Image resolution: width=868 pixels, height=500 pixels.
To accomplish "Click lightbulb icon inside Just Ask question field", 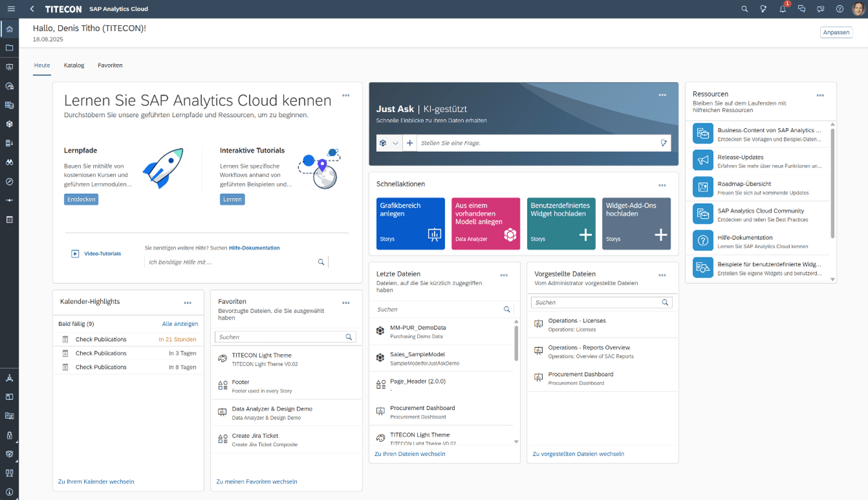I will [664, 143].
